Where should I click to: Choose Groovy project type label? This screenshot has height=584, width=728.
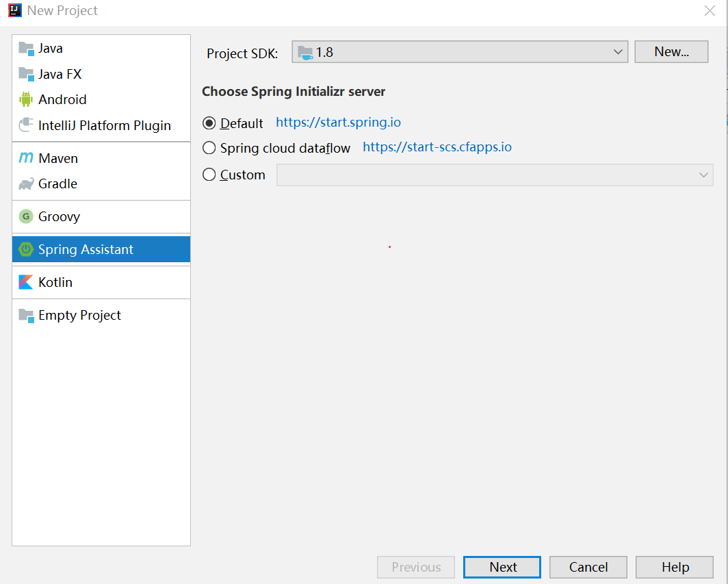(x=59, y=217)
